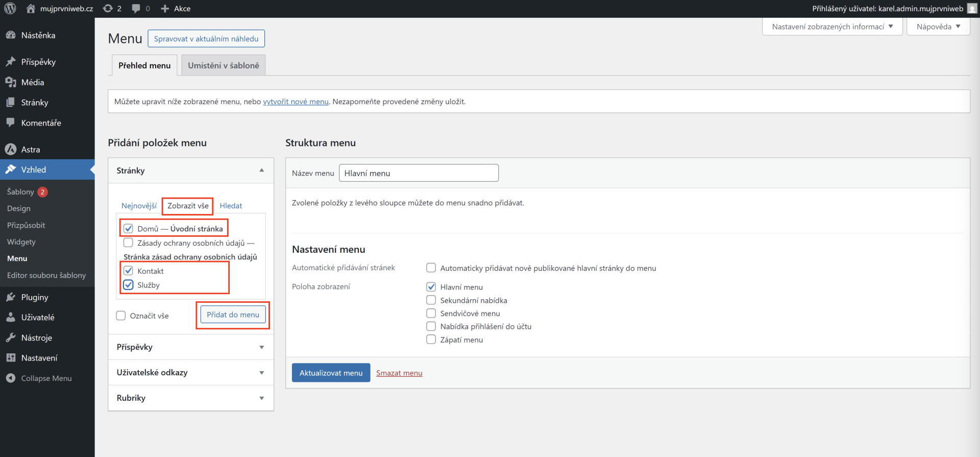The height and width of the screenshot is (457, 980).
Task: Switch to the Umístění v šabloně tab
Action: coord(223,65)
